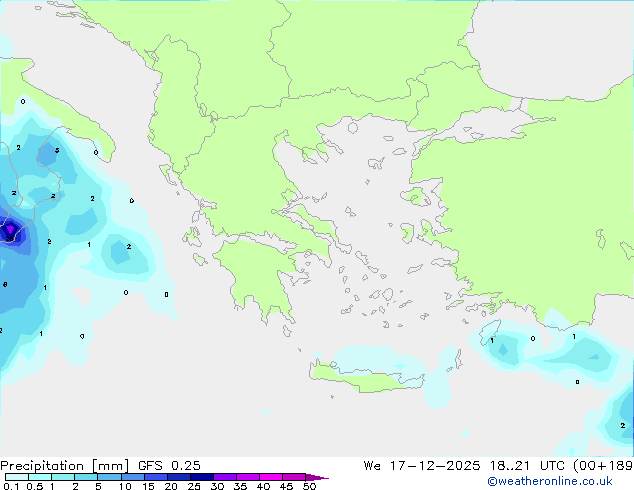Click the "20" legend scale label
The height and width of the screenshot is (490, 634).
(171, 486)
